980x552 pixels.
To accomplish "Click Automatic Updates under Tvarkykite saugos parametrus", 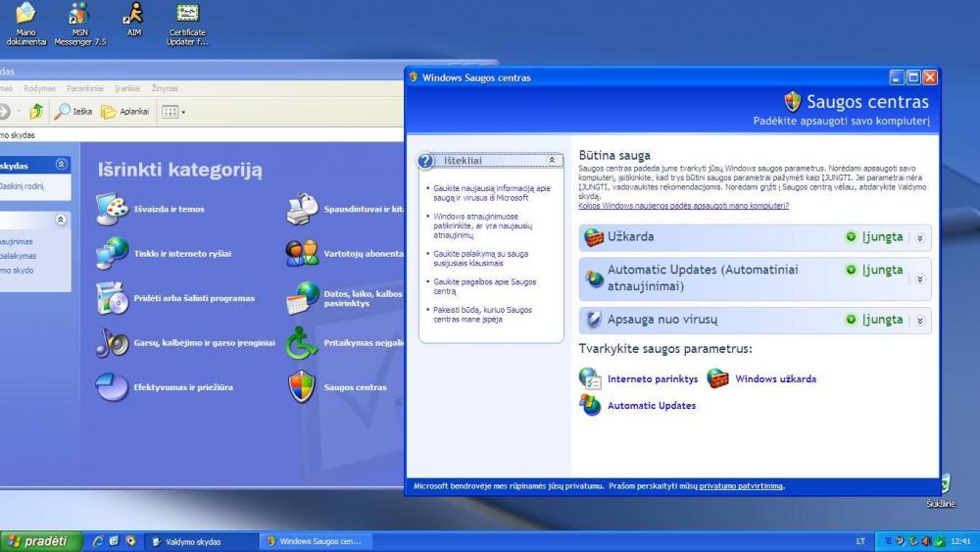I will [x=651, y=405].
